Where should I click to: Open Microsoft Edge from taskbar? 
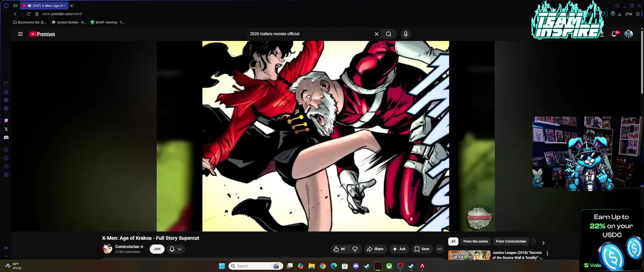334,266
